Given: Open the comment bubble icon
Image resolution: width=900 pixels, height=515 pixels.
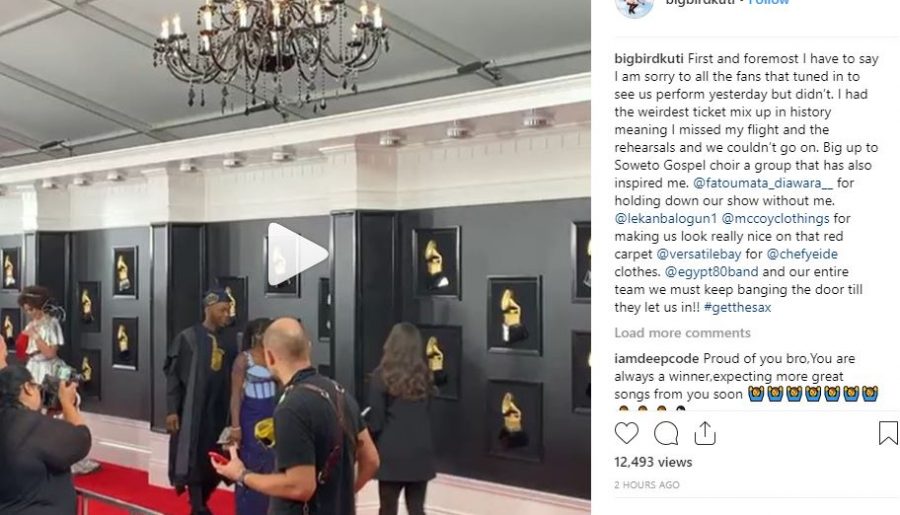Looking at the screenshot, I should tap(666, 433).
